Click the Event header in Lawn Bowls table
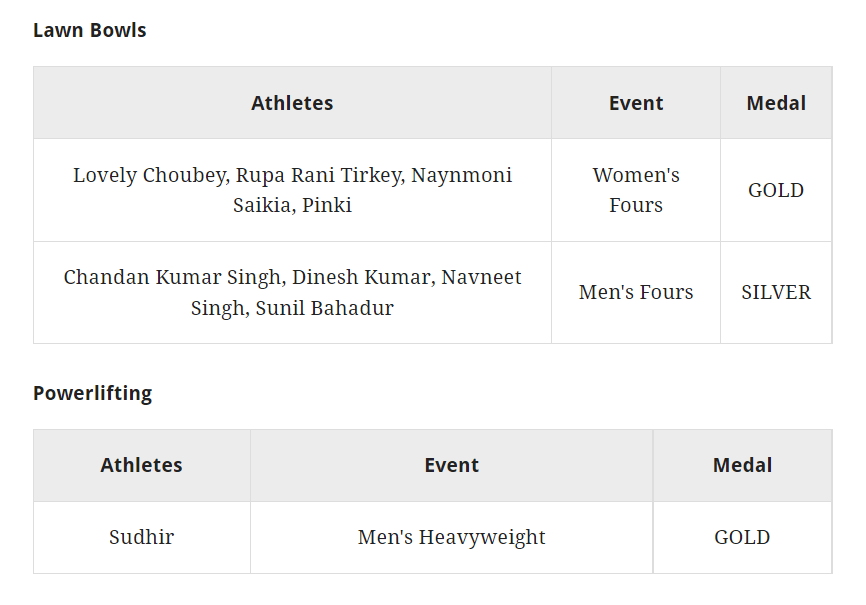 (636, 103)
